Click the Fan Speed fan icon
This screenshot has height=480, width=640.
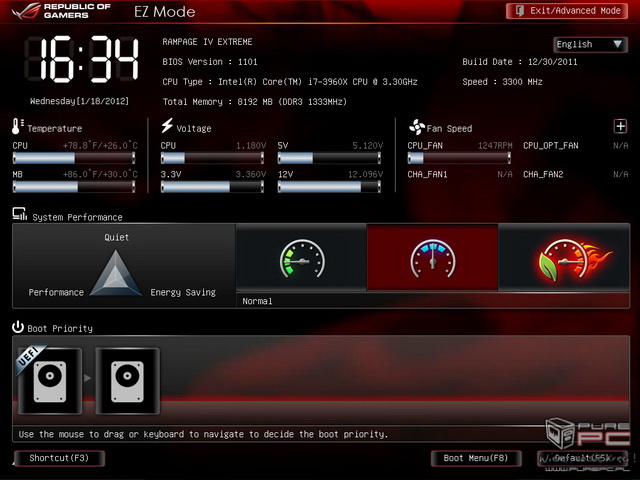click(417, 127)
